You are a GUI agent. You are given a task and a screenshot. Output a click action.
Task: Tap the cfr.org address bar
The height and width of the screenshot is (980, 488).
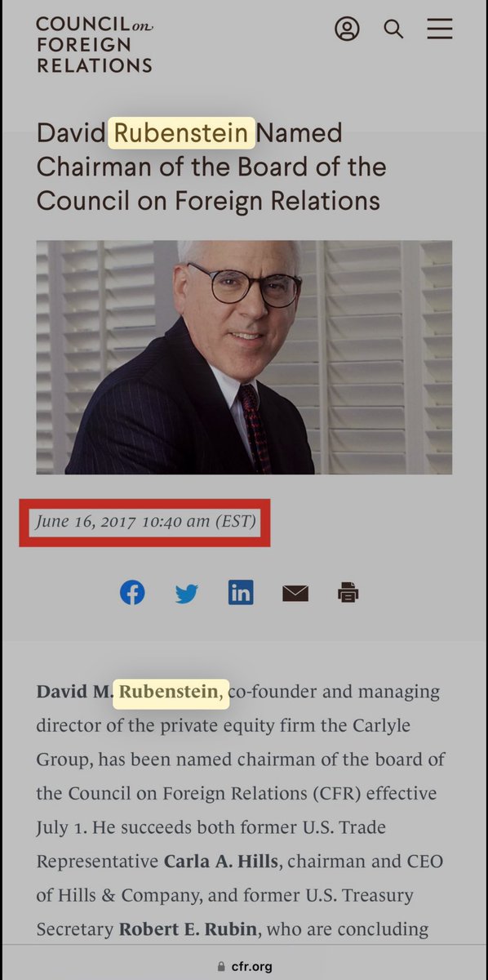[x=244, y=966]
